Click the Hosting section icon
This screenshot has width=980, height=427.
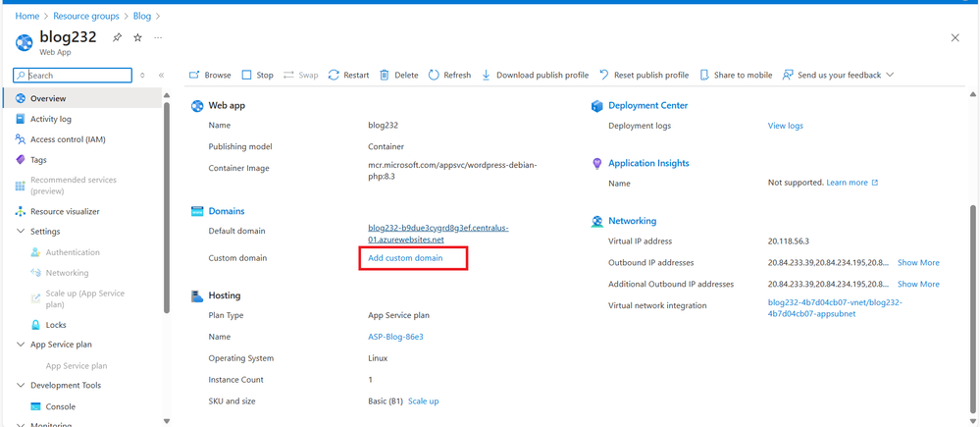click(197, 295)
